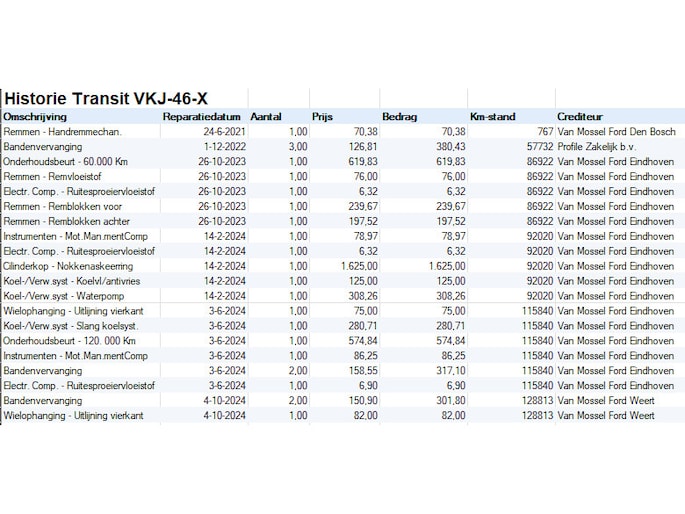Screen dimensions: 685x514
Task: Click amount cell '82,00' in Bedrag column
Action: point(453,415)
